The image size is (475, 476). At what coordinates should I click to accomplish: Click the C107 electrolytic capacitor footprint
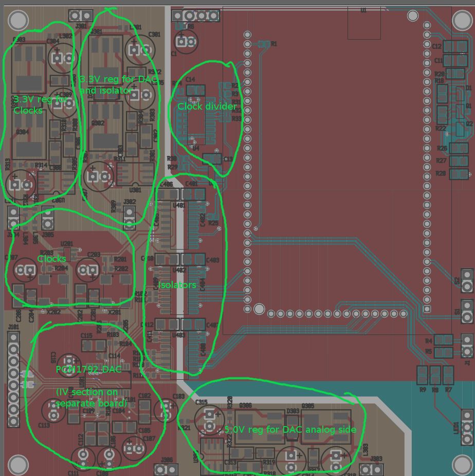[x=134, y=448]
